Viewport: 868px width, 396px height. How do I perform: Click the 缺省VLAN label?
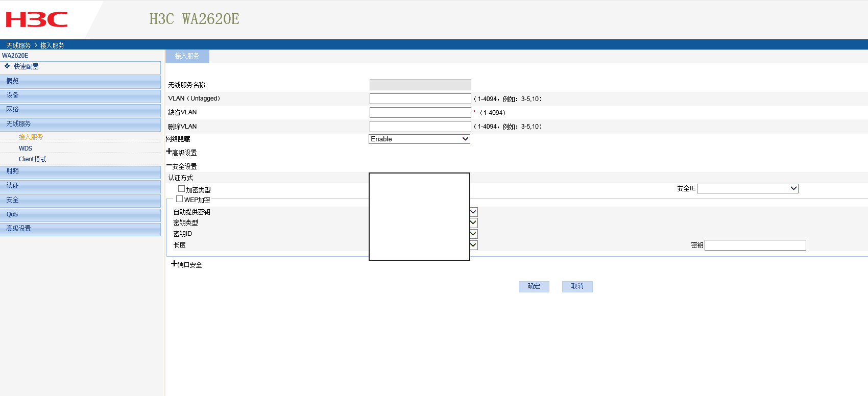coord(182,112)
